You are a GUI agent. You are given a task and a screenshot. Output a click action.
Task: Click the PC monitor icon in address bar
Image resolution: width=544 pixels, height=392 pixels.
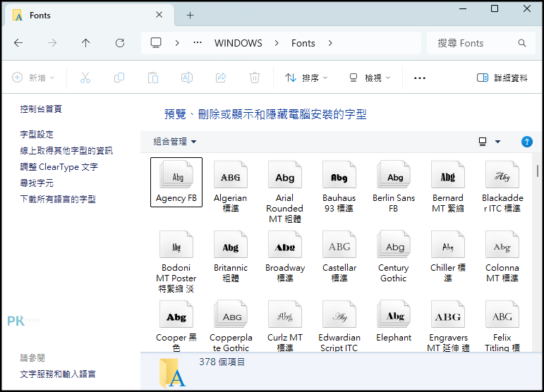click(156, 42)
